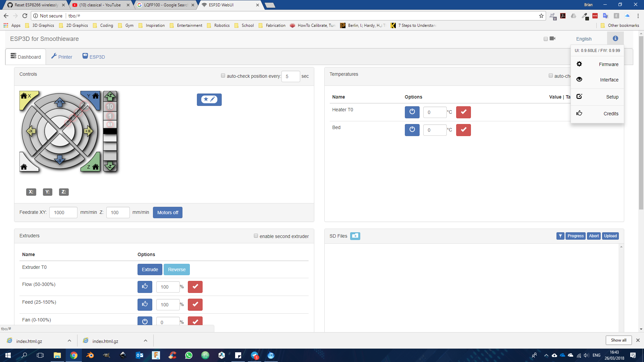Click the webcam camera icon in the header

pyautogui.click(x=552, y=39)
